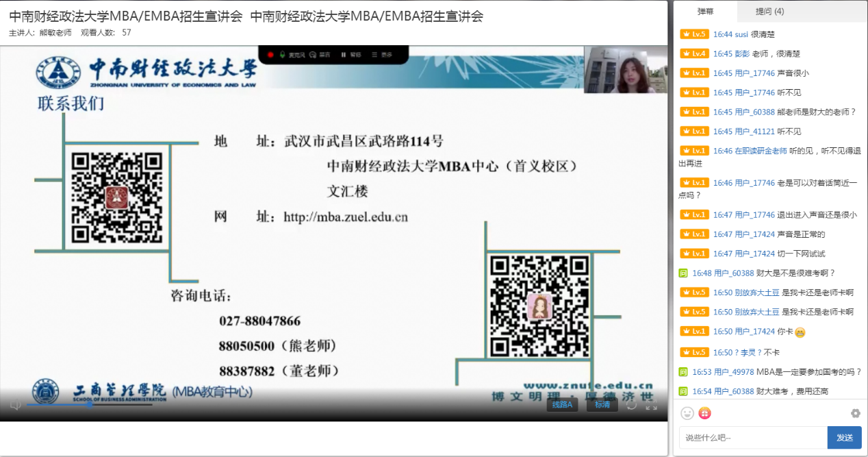This screenshot has width=868, height=457.
Task: Switch to the 弹幕 tab
Action: [706, 12]
